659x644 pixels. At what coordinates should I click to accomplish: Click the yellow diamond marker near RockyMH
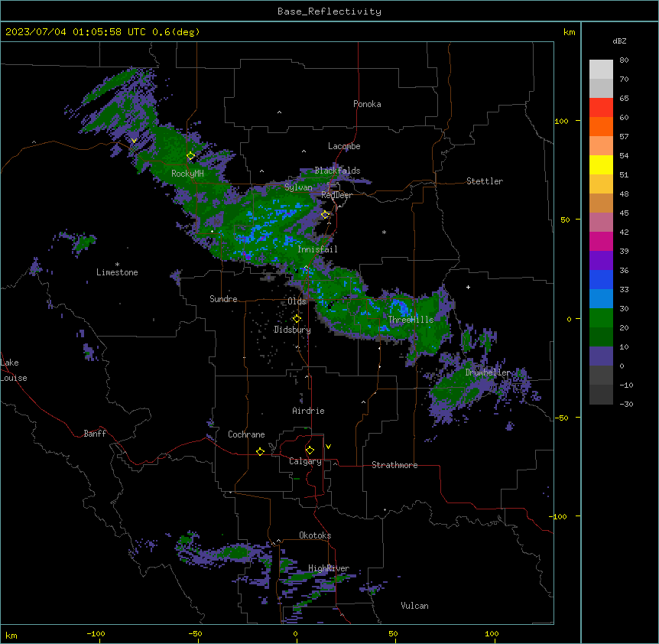tap(191, 156)
